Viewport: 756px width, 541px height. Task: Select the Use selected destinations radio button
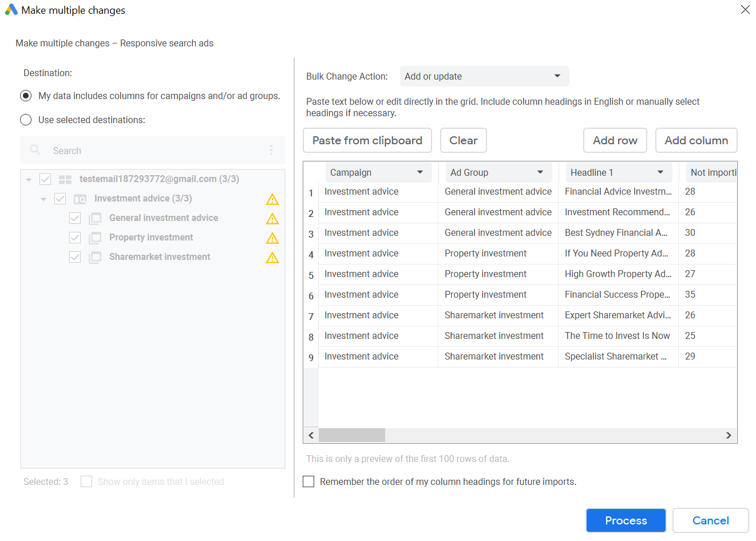26,119
